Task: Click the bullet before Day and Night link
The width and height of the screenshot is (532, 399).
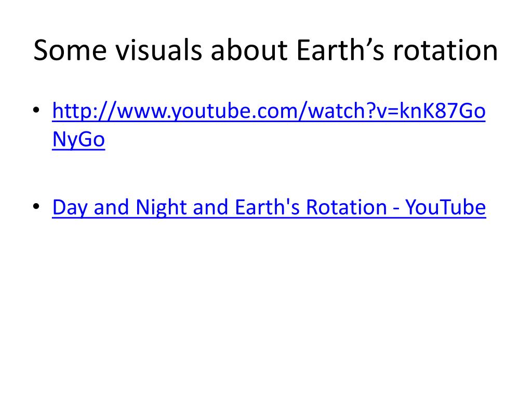Action: point(36,206)
